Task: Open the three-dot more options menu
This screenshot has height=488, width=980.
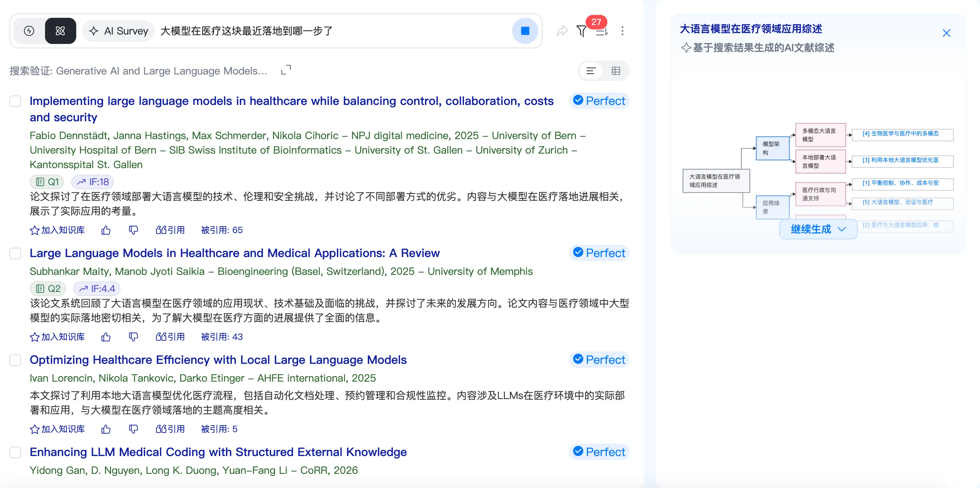Action: pyautogui.click(x=622, y=31)
